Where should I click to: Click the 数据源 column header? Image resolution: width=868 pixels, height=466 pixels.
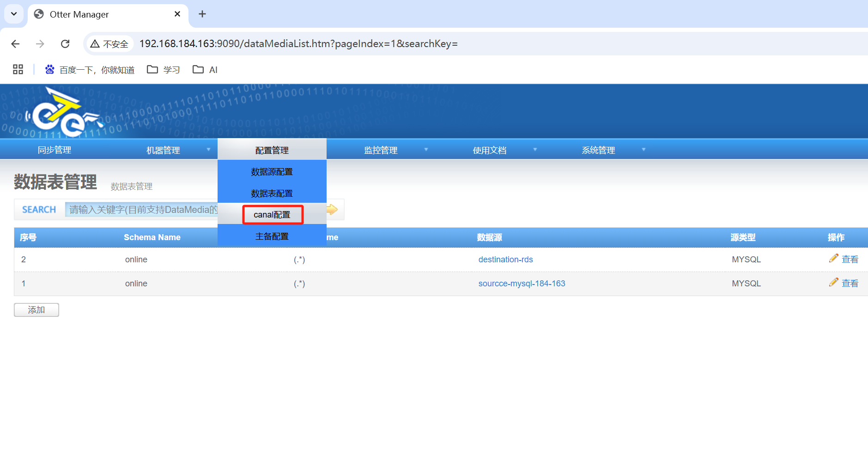pos(490,237)
